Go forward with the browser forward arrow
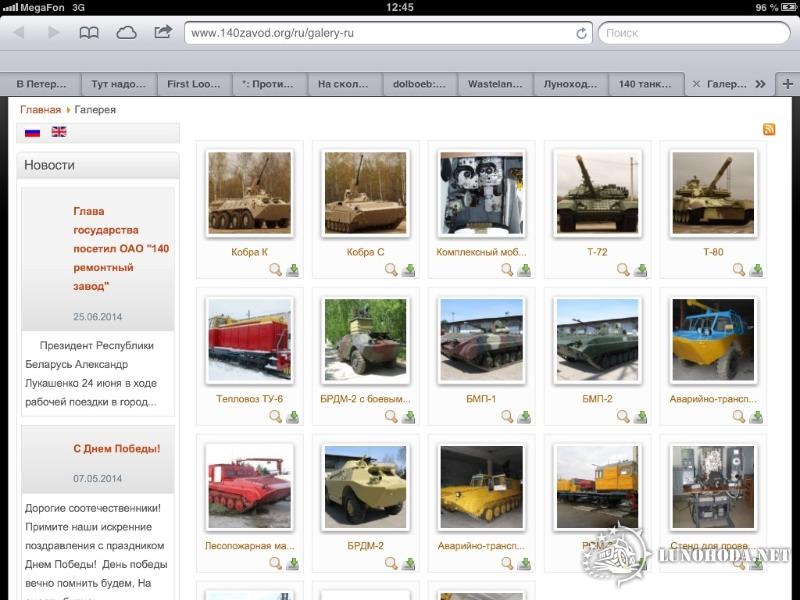 53,33
